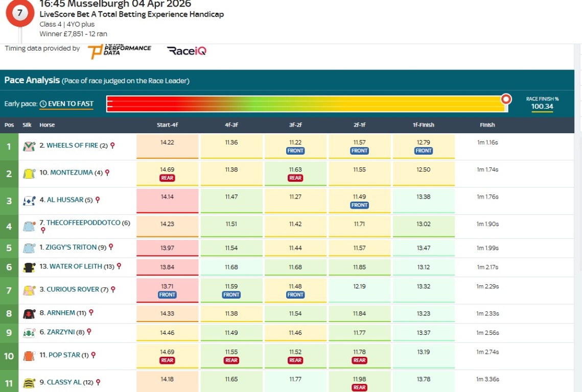Open the Curious Rover horse profile

[x=73, y=289]
